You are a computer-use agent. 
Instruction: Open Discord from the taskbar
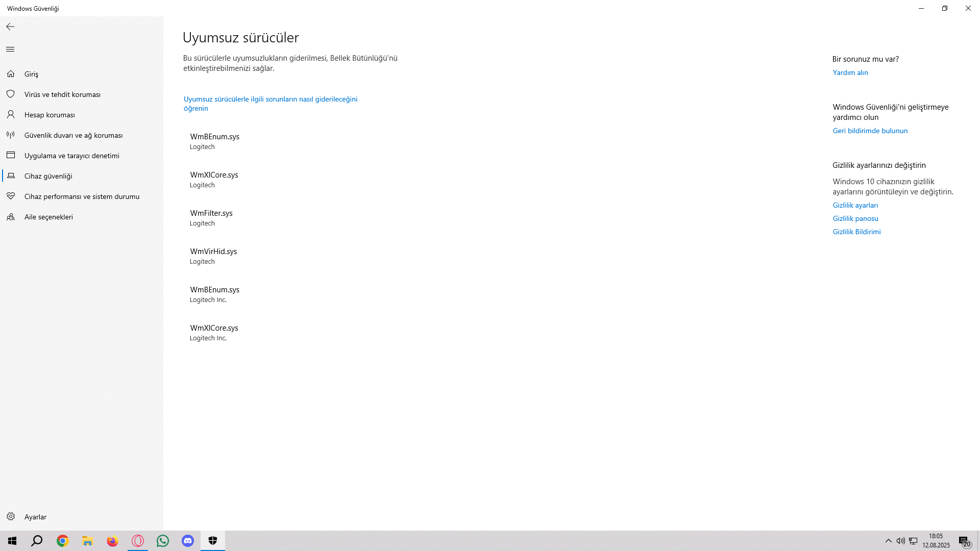[188, 541]
